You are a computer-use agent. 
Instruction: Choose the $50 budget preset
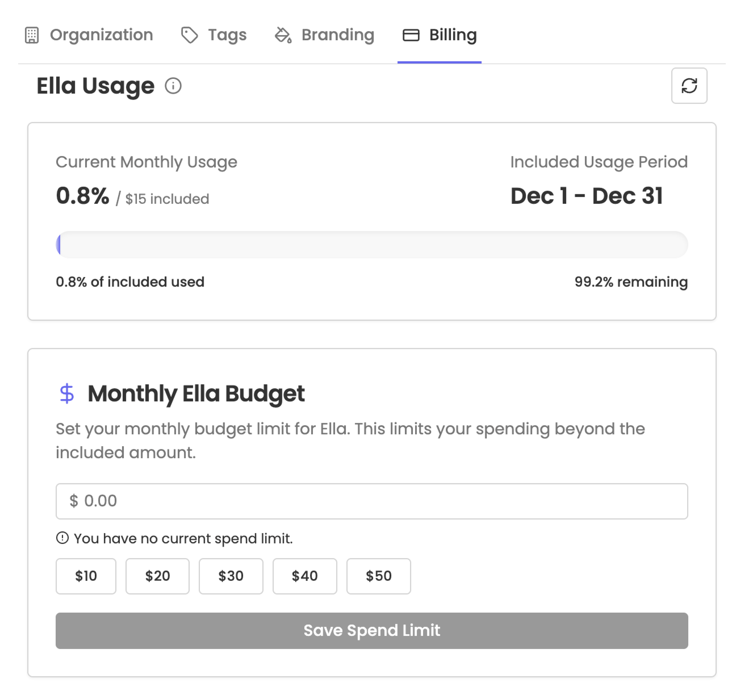(x=378, y=576)
